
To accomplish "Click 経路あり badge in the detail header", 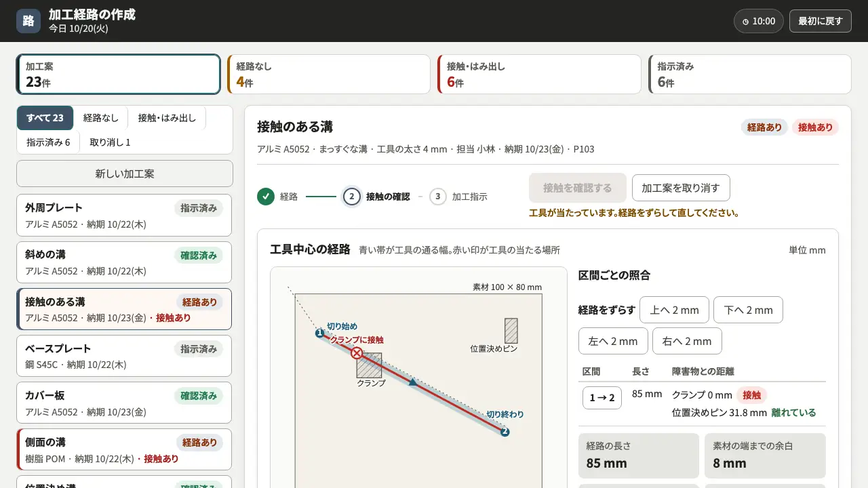I will (765, 127).
